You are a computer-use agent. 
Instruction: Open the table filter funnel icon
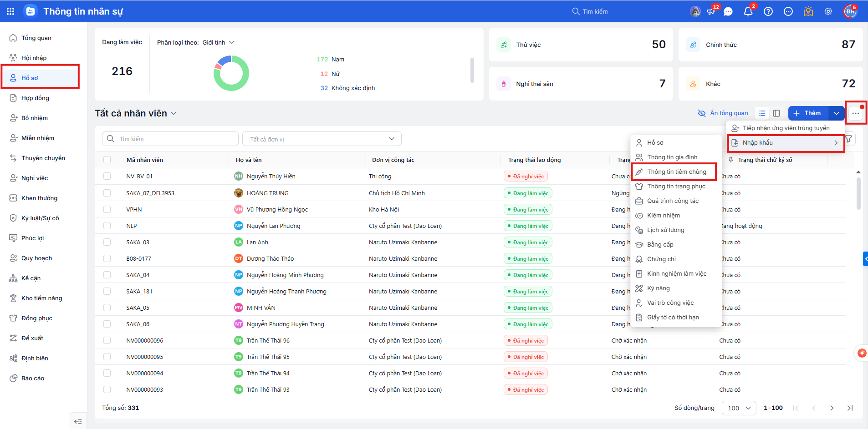tap(849, 139)
